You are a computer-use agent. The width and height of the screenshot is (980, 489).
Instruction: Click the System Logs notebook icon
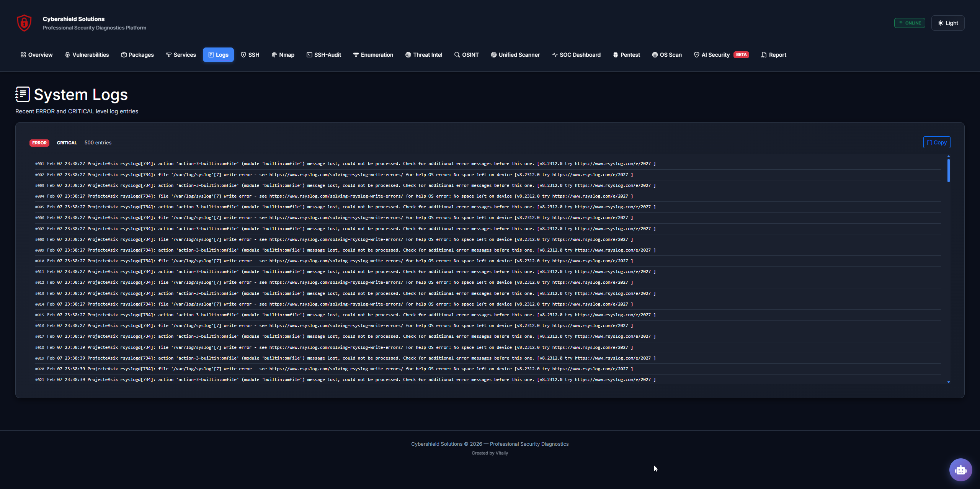point(23,94)
